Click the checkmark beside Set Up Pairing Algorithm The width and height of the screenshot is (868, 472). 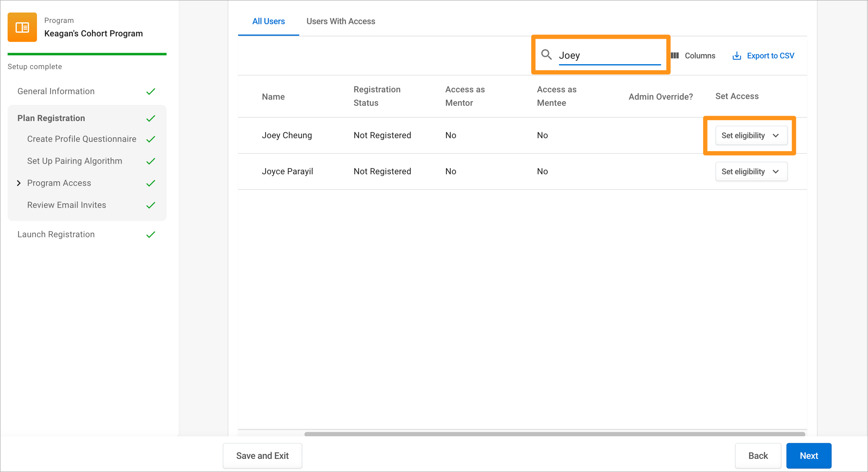click(x=151, y=161)
